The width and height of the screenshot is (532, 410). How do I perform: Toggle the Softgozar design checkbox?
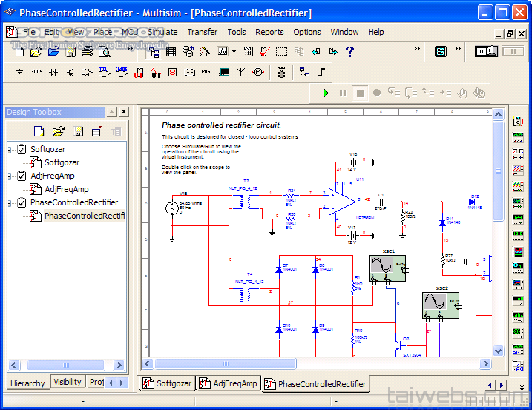pos(22,149)
